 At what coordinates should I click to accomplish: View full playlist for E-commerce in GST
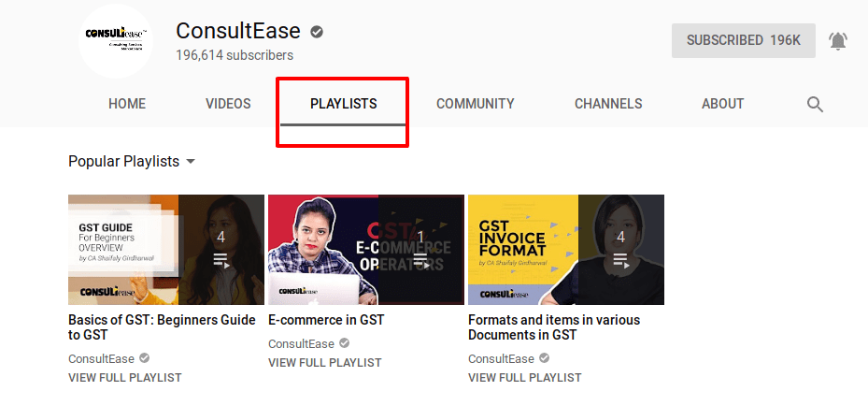pos(325,363)
